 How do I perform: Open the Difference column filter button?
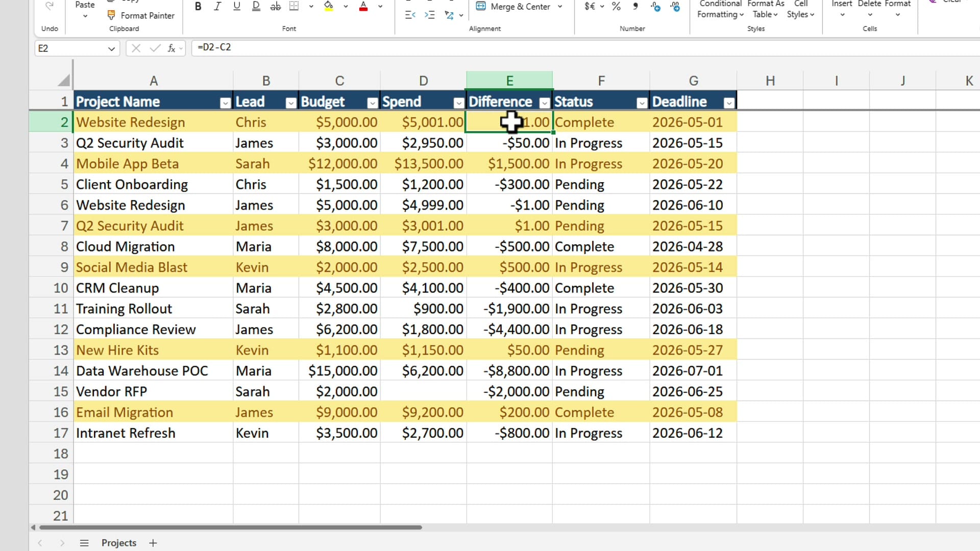(545, 103)
